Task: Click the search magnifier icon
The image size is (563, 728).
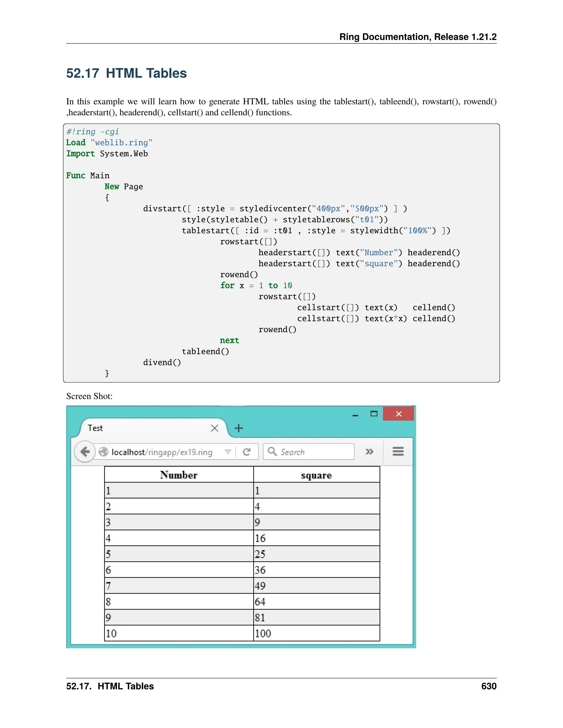Action: click(272, 451)
